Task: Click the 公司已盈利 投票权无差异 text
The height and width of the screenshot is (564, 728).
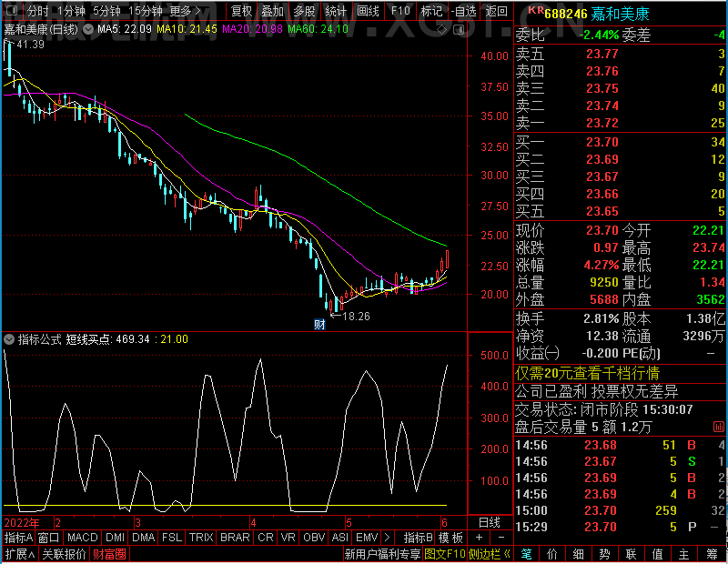Action: (x=597, y=392)
